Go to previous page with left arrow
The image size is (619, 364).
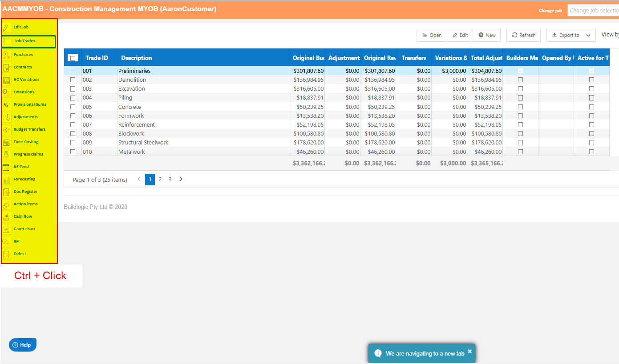pyautogui.click(x=139, y=179)
